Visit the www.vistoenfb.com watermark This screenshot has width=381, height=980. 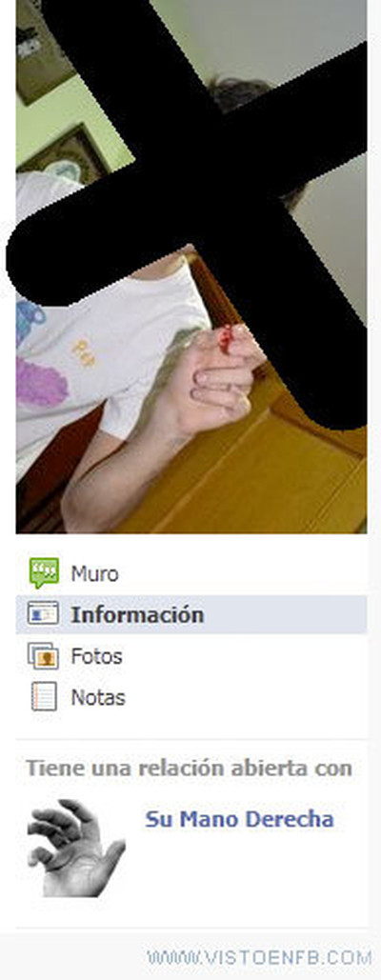pyautogui.click(x=259, y=957)
